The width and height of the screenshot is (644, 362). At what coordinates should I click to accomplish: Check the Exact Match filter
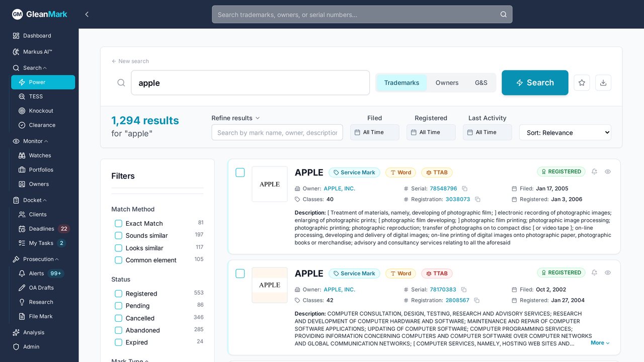coord(119,223)
